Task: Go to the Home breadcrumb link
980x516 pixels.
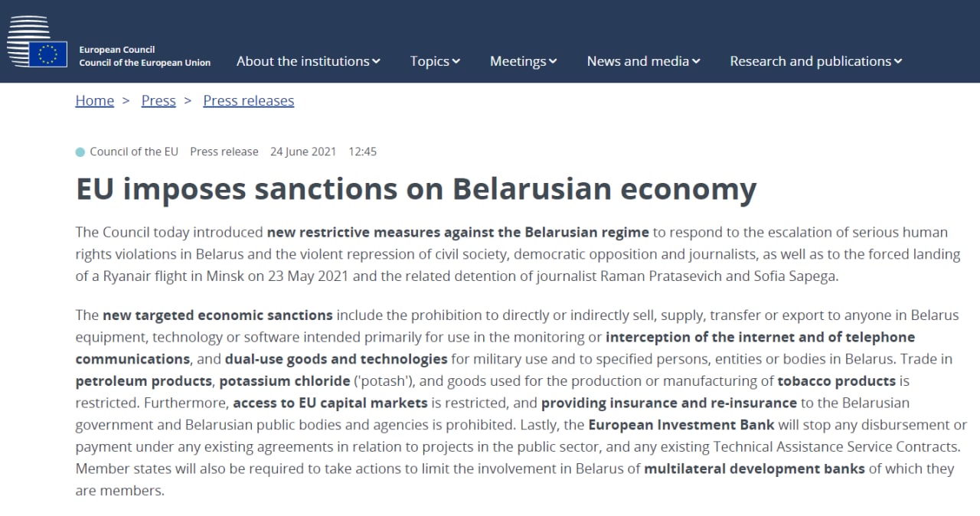Action: (94, 101)
